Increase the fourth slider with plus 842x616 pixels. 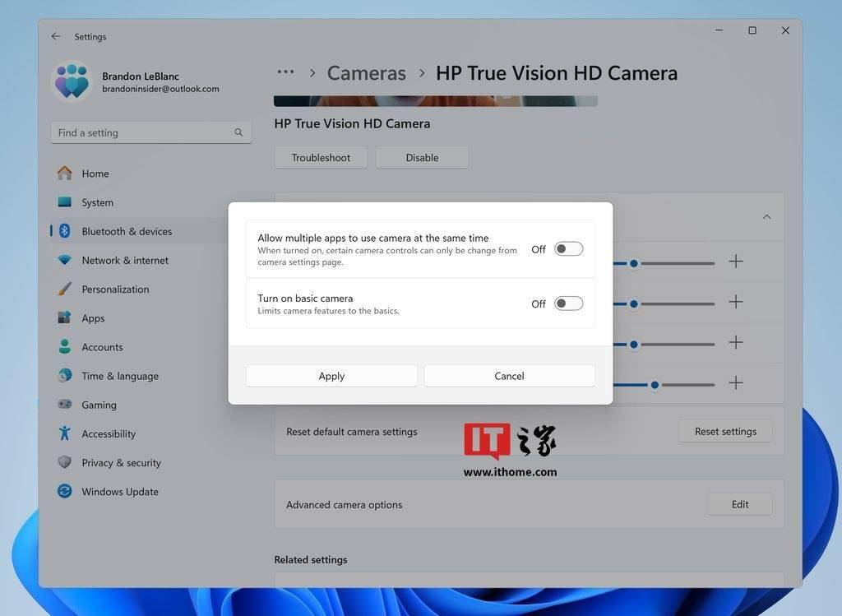(736, 382)
